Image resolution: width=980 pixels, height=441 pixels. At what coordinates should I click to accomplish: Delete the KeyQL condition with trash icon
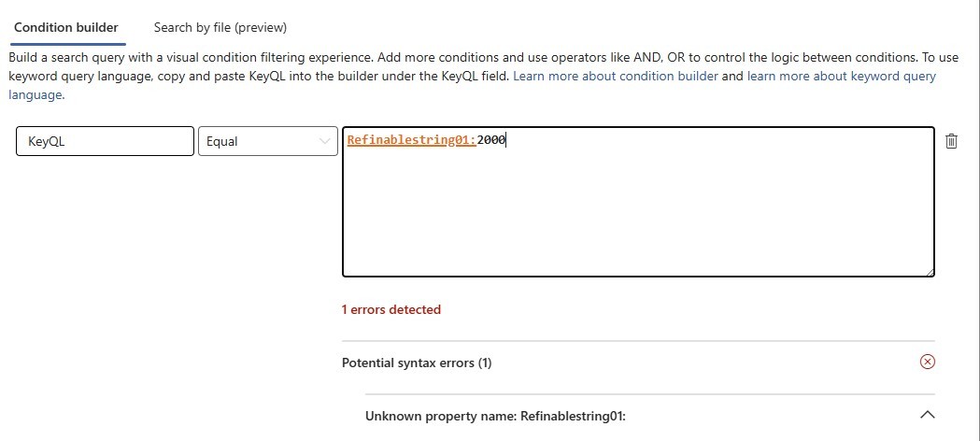[951, 141]
